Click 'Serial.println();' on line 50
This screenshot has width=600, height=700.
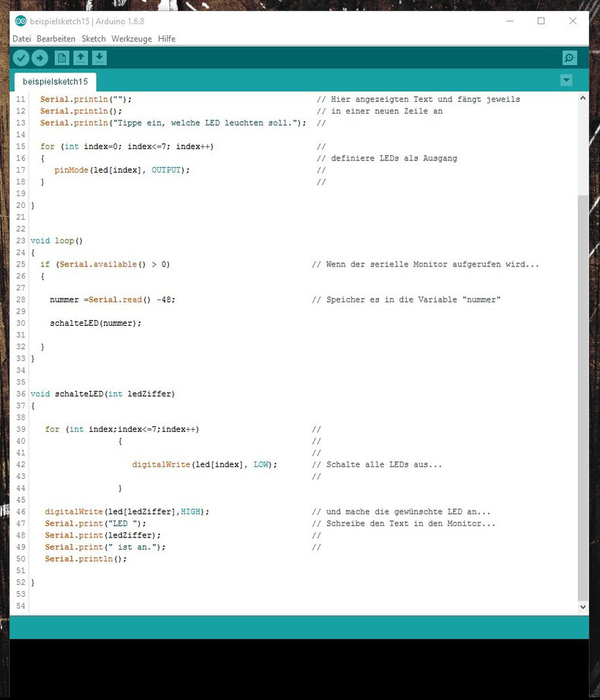(86, 559)
